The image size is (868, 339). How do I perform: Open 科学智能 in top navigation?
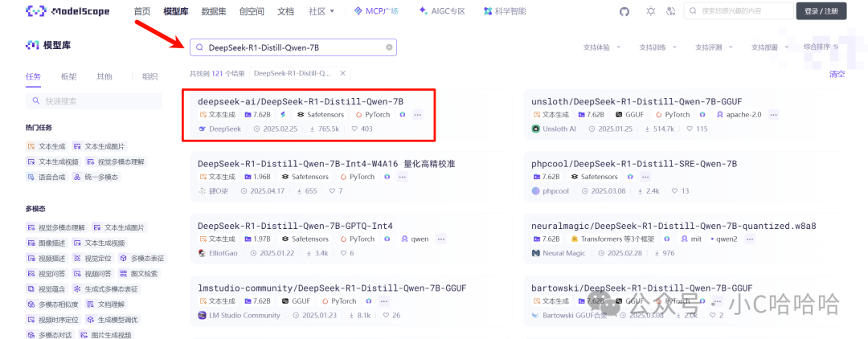click(x=505, y=11)
